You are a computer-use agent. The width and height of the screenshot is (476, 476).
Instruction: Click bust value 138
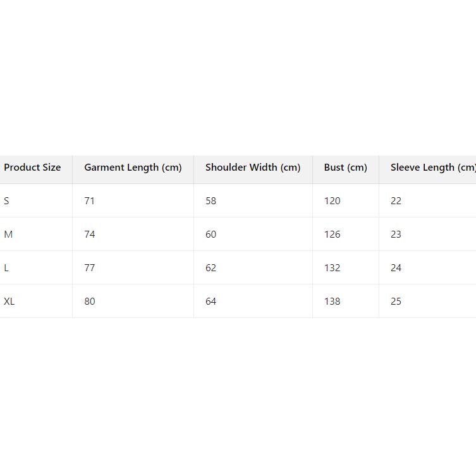pyautogui.click(x=332, y=302)
